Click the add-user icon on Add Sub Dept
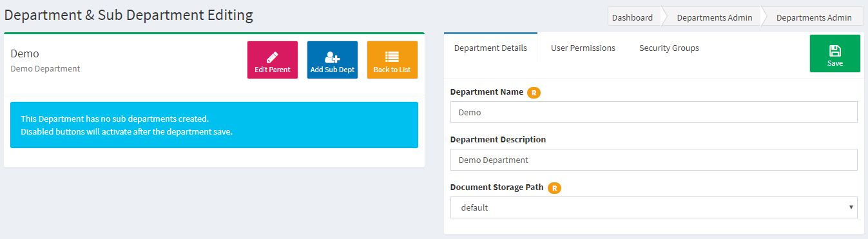This screenshot has width=868, height=239. pyautogui.click(x=333, y=57)
